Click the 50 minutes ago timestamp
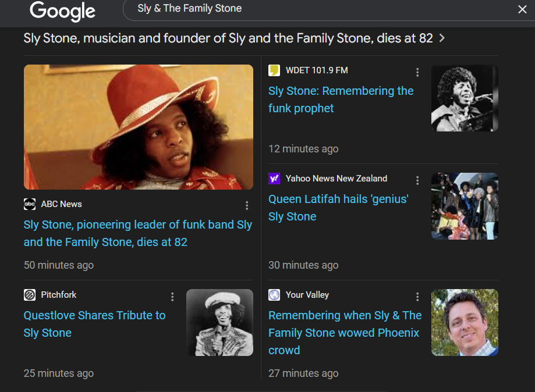This screenshot has width=535, height=392. [59, 265]
